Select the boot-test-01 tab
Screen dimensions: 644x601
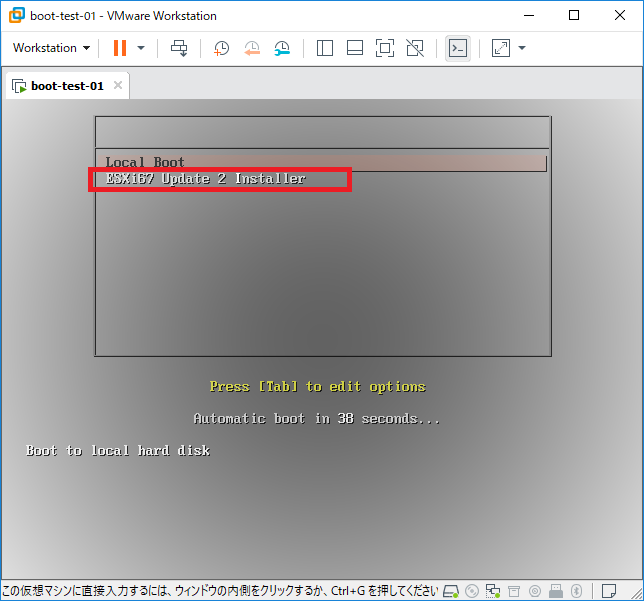tap(67, 86)
